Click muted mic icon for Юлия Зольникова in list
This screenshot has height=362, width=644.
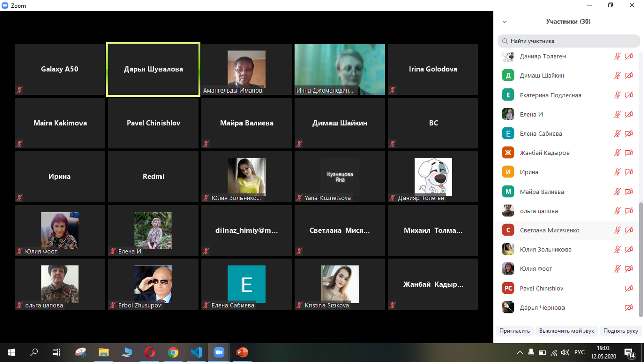point(617,249)
